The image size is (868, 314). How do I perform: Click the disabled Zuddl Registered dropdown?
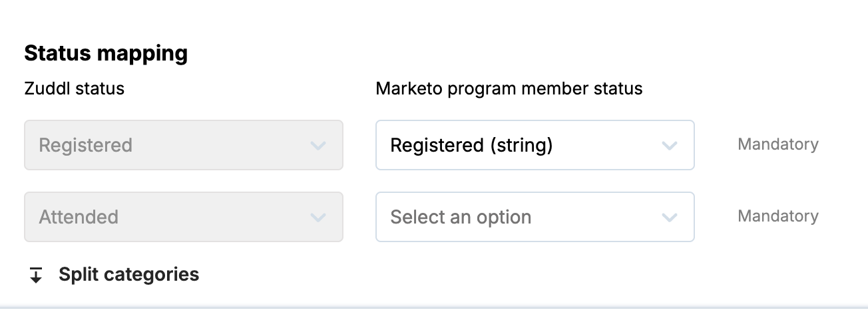[x=183, y=145]
